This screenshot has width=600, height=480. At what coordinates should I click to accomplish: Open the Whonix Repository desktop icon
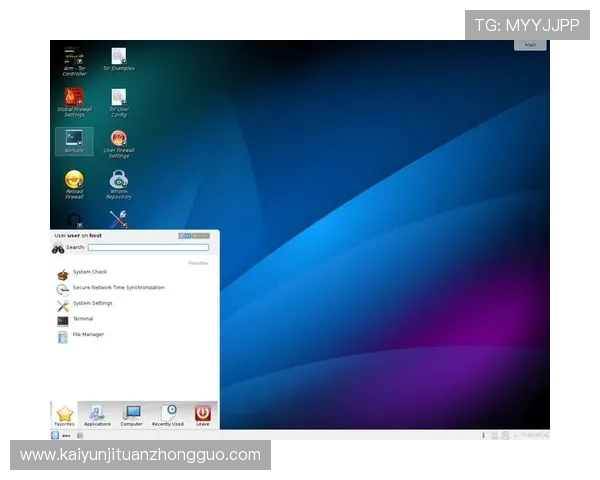(119, 182)
